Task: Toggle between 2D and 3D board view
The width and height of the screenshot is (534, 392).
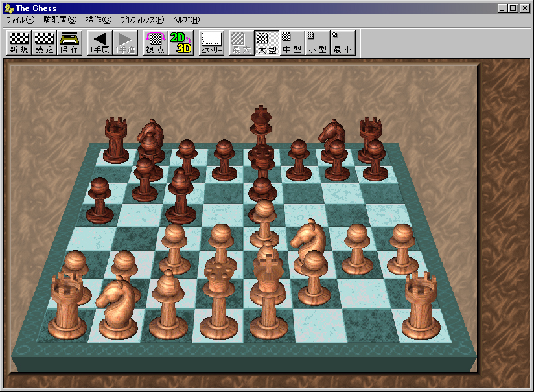Action: (181, 43)
